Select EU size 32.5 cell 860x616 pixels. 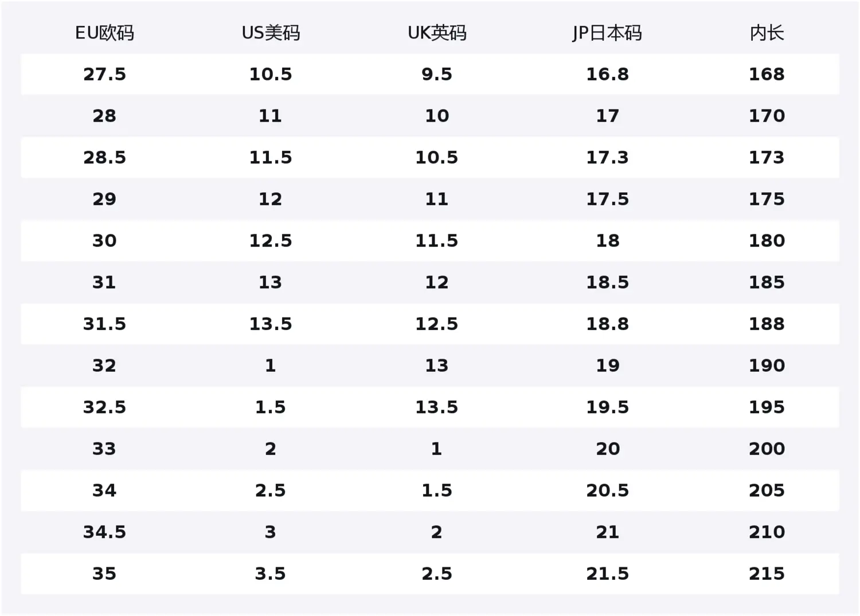pyautogui.click(x=104, y=407)
